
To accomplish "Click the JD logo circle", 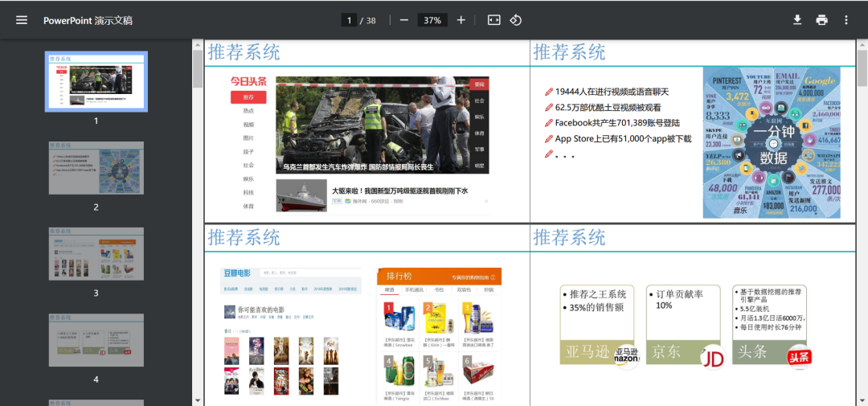I will coord(713,357).
